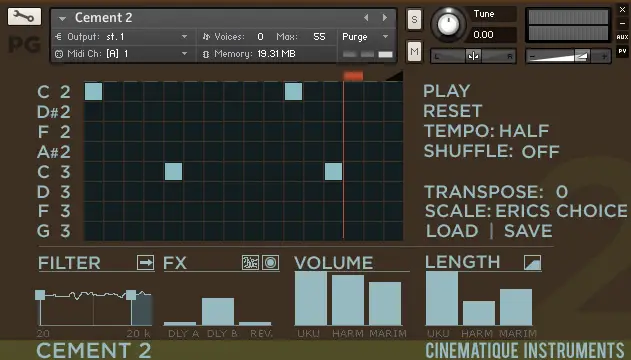Click the pan slider center handle
This screenshot has height=360, width=631.
[x=473, y=56]
